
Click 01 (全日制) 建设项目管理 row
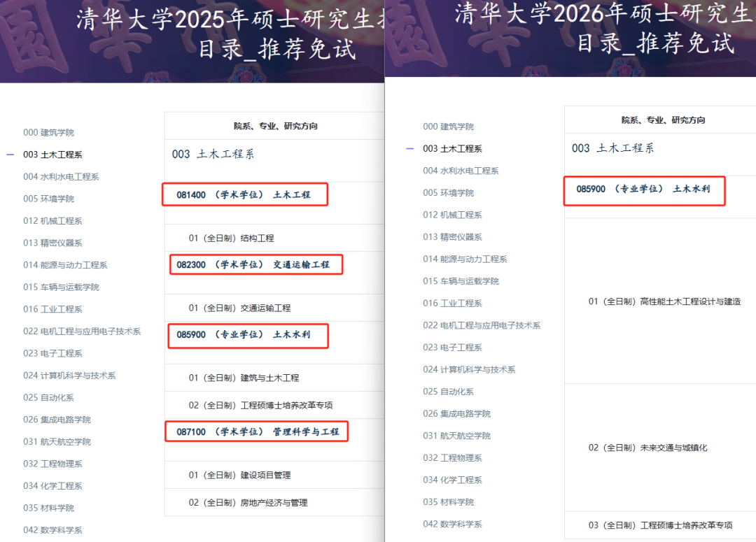[274, 475]
